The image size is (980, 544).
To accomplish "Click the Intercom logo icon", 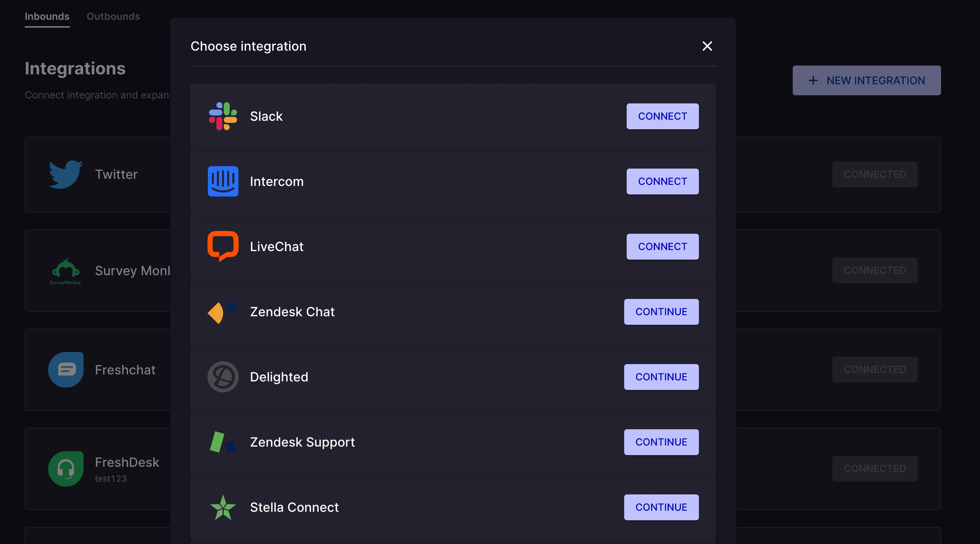I will [x=223, y=181].
